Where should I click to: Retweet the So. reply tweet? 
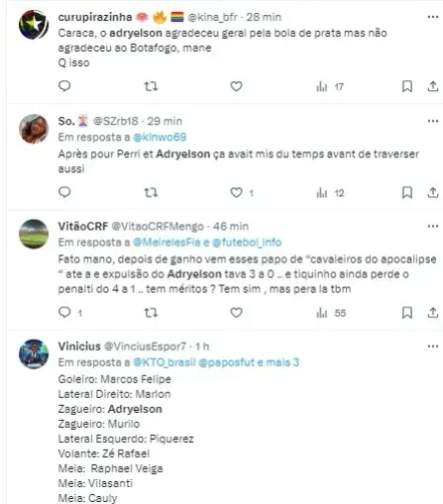click(x=151, y=192)
